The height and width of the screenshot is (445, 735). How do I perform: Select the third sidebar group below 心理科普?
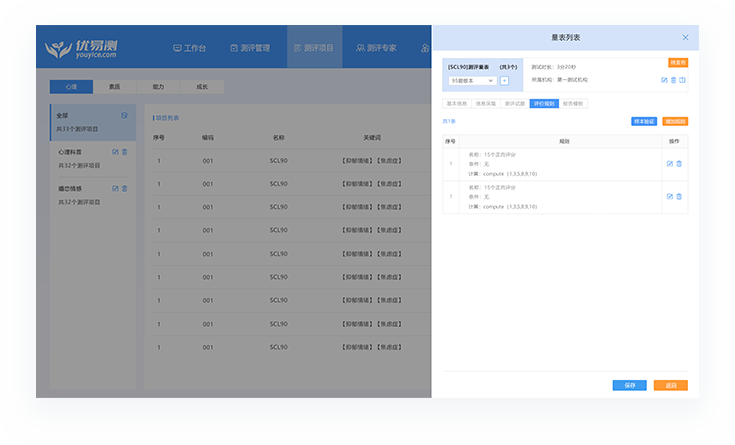(93, 195)
